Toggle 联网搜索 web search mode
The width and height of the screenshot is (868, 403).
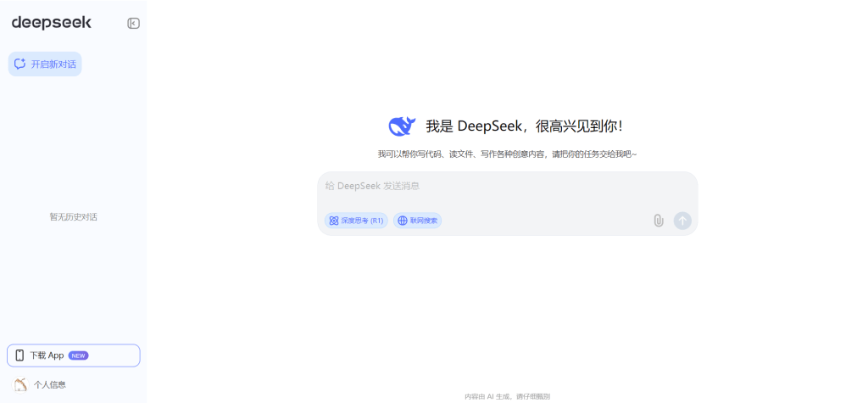pos(417,221)
